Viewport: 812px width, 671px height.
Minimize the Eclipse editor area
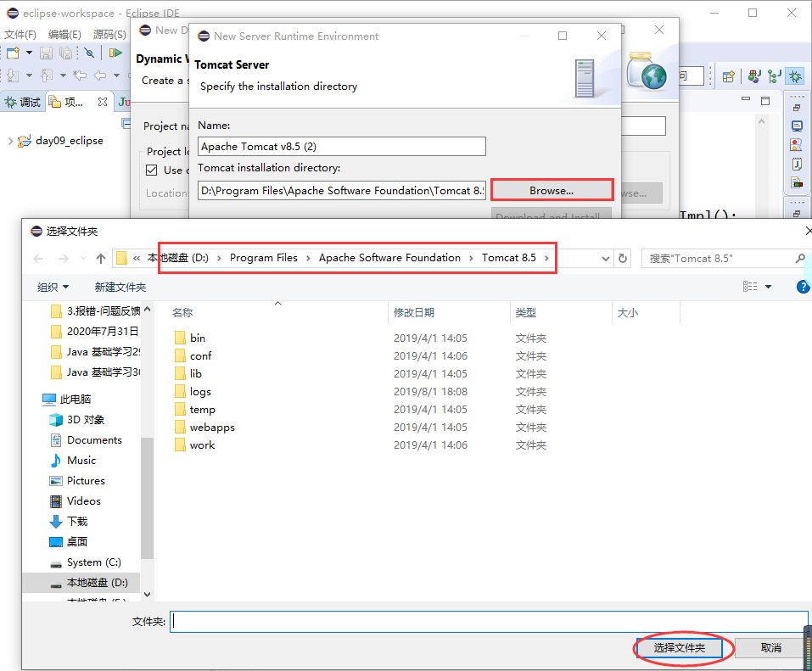[x=746, y=99]
